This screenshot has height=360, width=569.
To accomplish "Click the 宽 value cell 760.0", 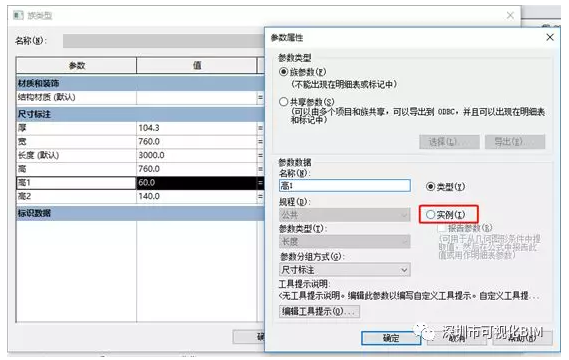I will point(197,142).
